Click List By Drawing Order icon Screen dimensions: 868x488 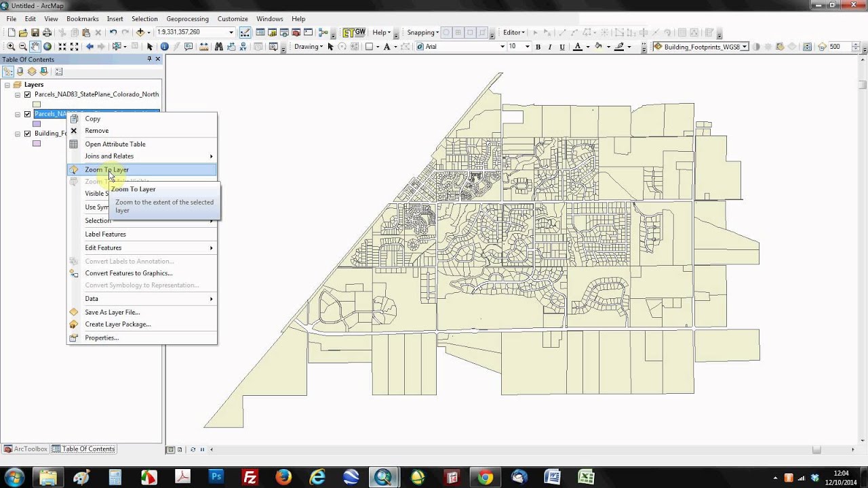8,71
